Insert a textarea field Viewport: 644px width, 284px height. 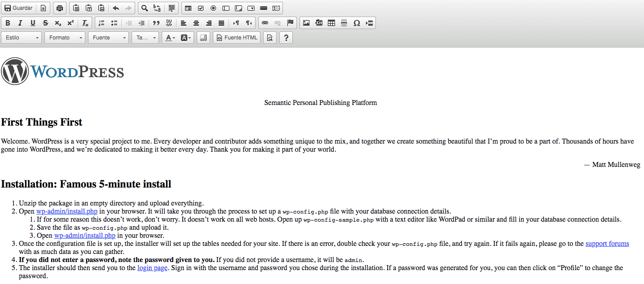(x=238, y=8)
